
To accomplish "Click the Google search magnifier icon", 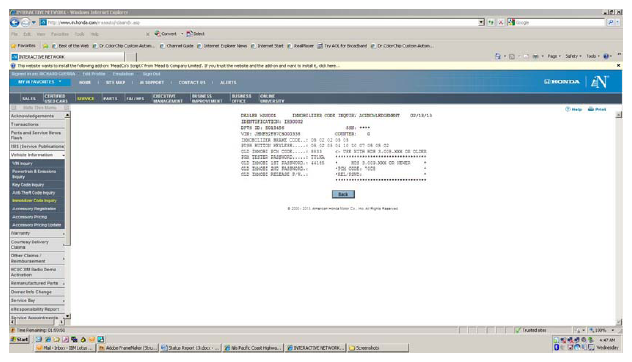I will 610,23.
